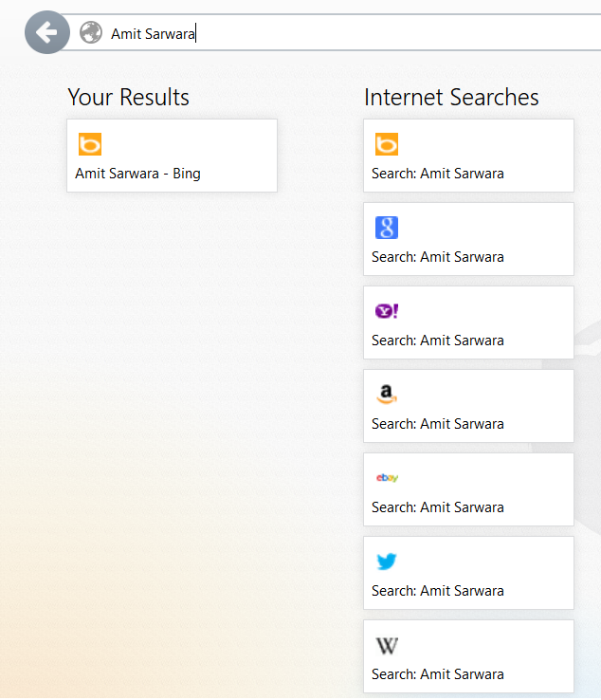Click the "Search: Amit Sarwara" label under Yahoo
The image size is (601, 700).
438,341
